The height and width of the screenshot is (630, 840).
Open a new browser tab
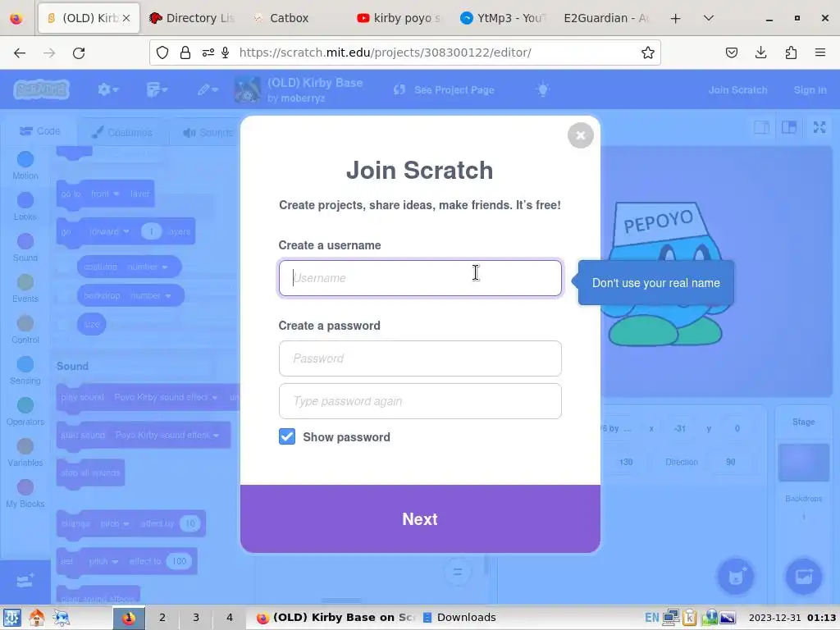pyautogui.click(x=676, y=18)
